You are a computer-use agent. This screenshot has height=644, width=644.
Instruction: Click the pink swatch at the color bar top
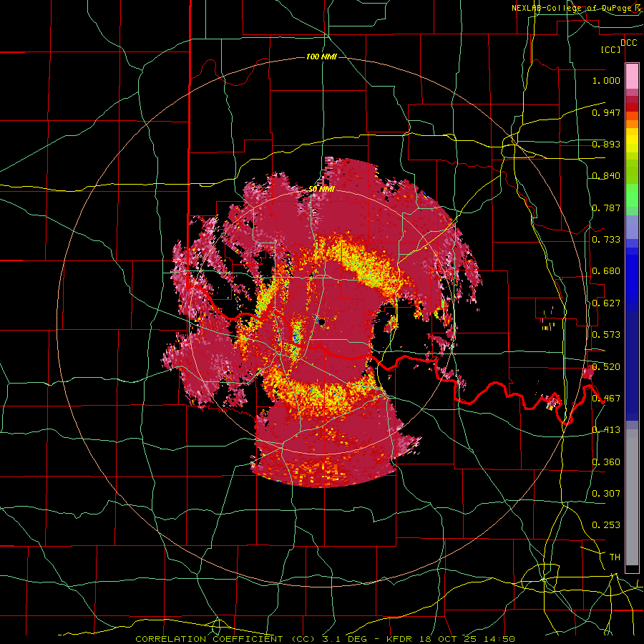pyautogui.click(x=632, y=76)
